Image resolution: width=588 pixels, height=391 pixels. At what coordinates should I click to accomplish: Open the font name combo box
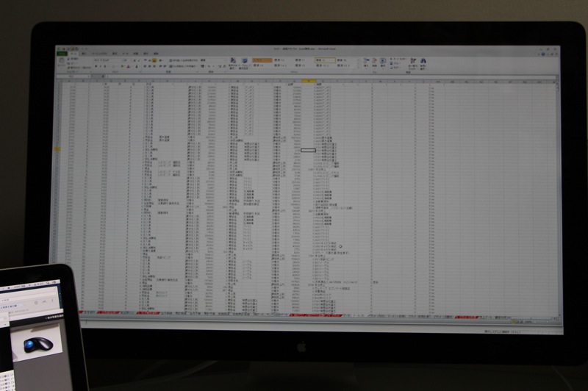coord(106,60)
